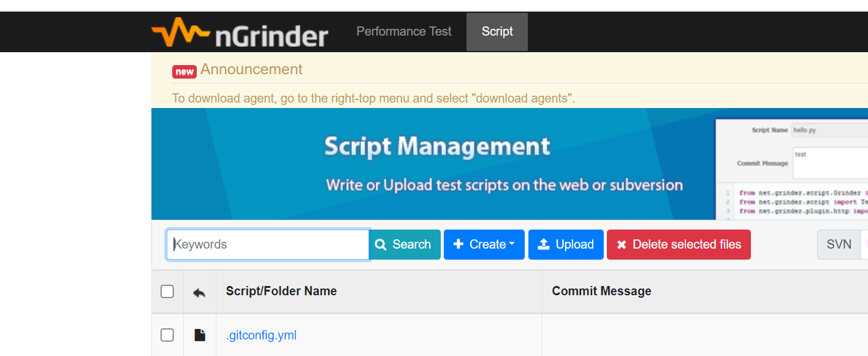This screenshot has height=356, width=868.
Task: Click the Script Management banner image
Action: (x=509, y=164)
